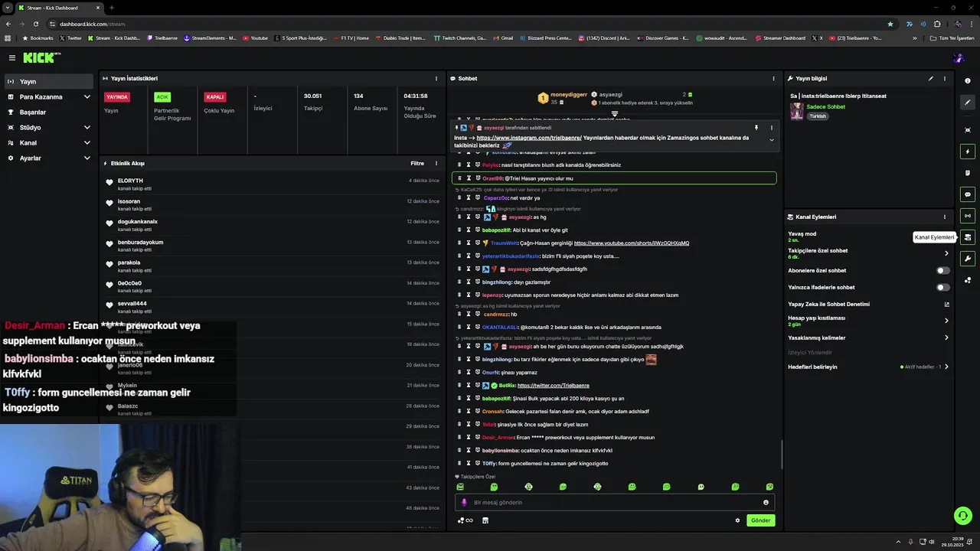This screenshot has height=551, width=980.
Task: Open BotRix Twitter Trielbaenre link
Action: coord(554,386)
